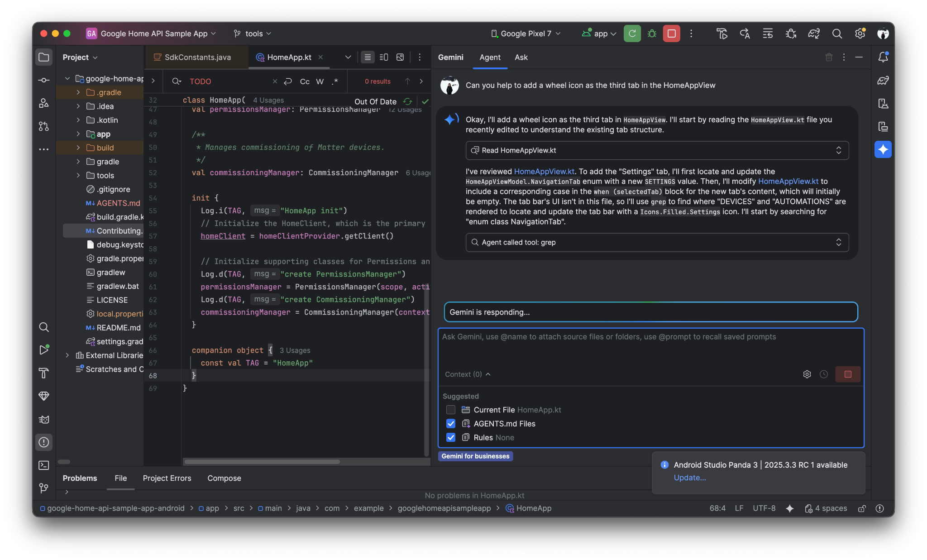
Task: Open the app run configuration dropdown
Action: pos(599,34)
